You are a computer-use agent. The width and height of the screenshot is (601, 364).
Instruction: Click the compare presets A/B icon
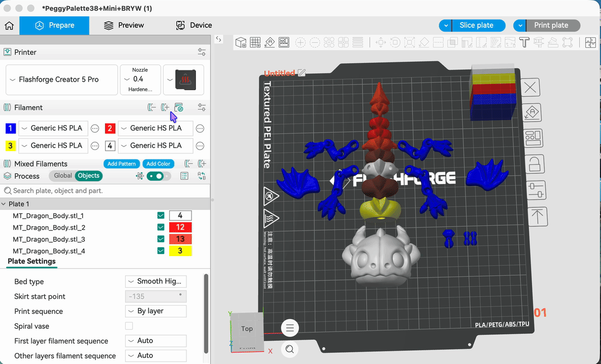(201, 176)
